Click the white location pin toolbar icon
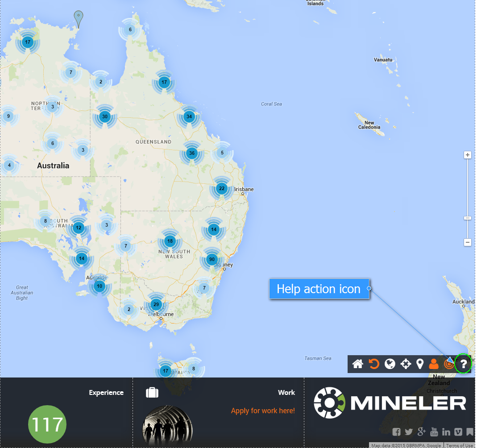Viewport: 477px width, 448px height. pyautogui.click(x=420, y=364)
